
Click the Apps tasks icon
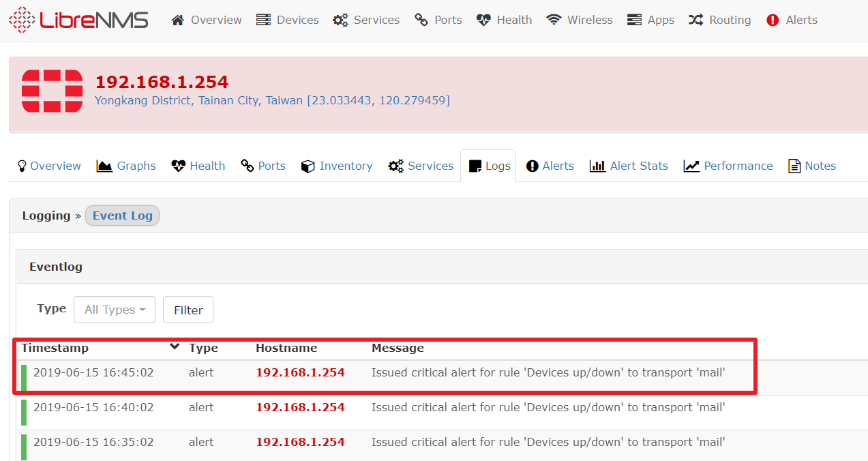pos(634,20)
